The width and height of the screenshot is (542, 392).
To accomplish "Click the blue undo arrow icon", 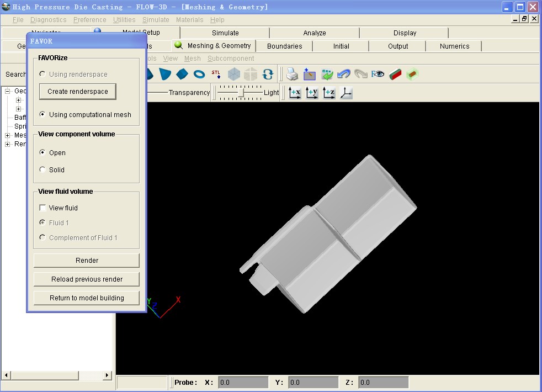I will (343, 74).
